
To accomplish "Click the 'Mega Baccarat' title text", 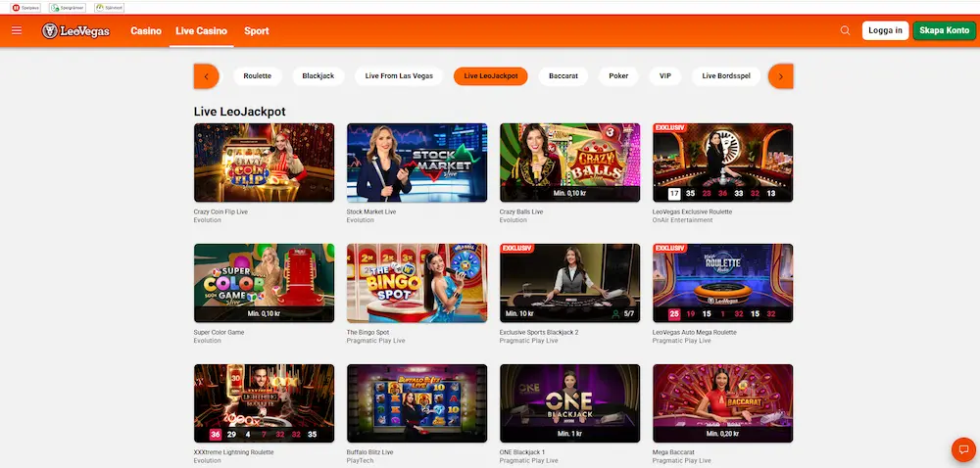I will pos(673,452).
